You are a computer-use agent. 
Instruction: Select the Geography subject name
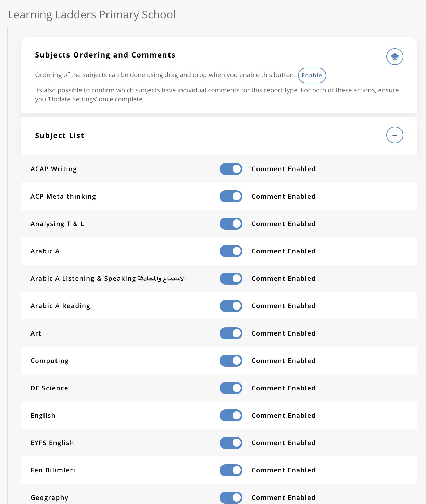[x=49, y=498]
